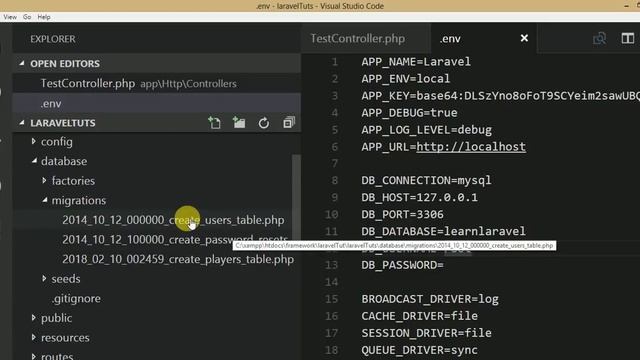This screenshot has width=640, height=360.
Task: Open the search-in-file icon at top right
Action: click(600, 38)
